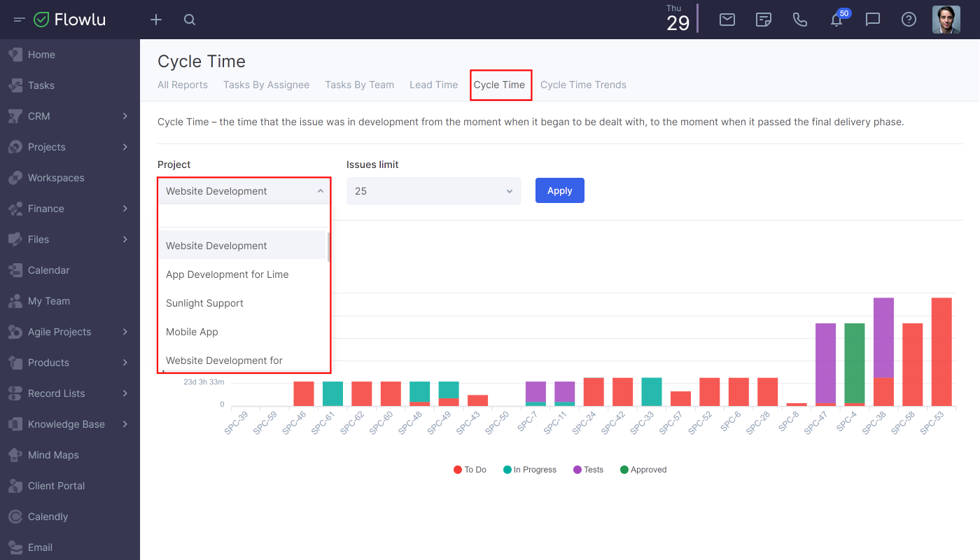980x560 pixels.
Task: Click the Calendly sidebar icon
Action: click(15, 517)
